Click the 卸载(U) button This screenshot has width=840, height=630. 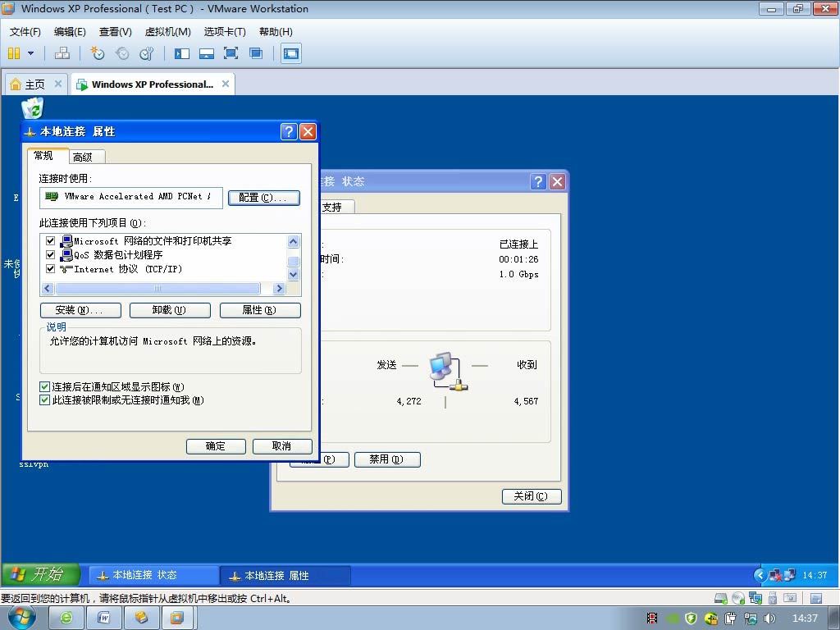point(171,310)
